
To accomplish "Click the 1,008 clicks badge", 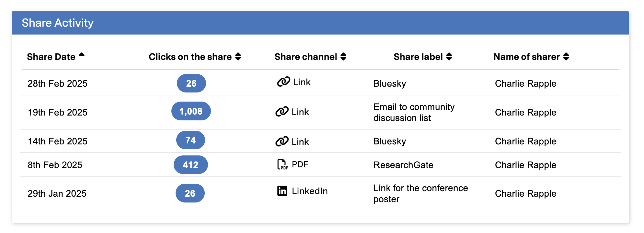I will pyautogui.click(x=191, y=111).
